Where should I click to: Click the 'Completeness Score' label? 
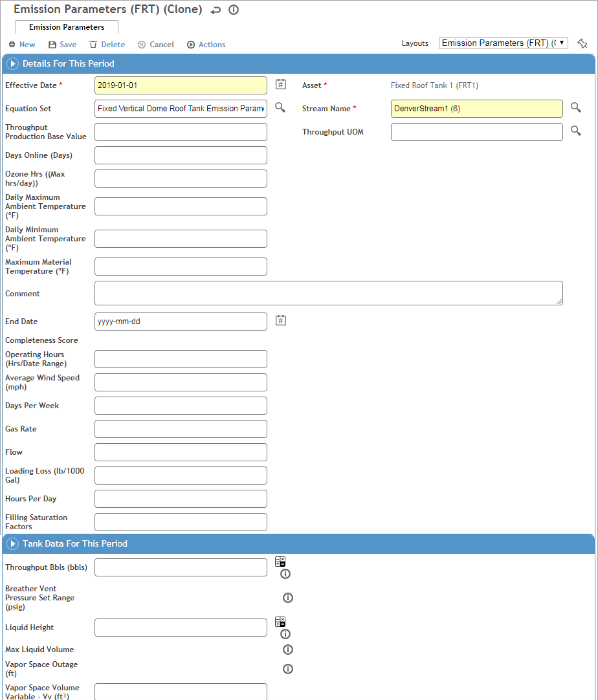tap(41, 340)
